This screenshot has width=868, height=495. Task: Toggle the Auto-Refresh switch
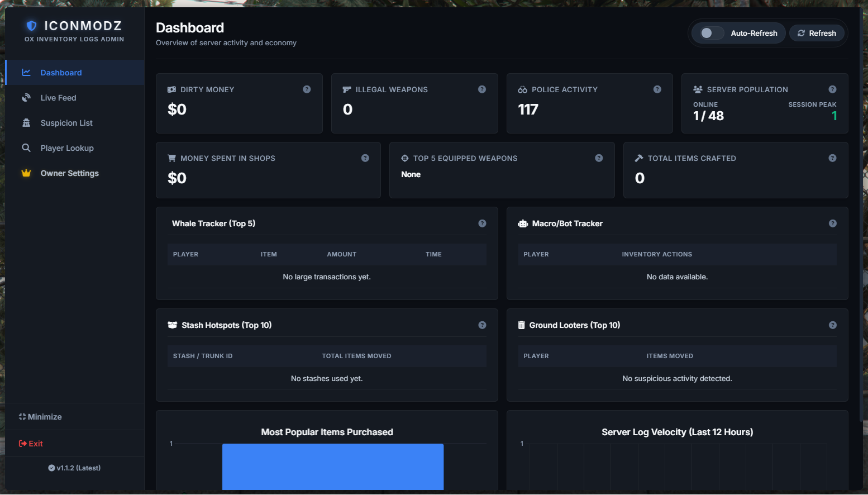tap(712, 33)
